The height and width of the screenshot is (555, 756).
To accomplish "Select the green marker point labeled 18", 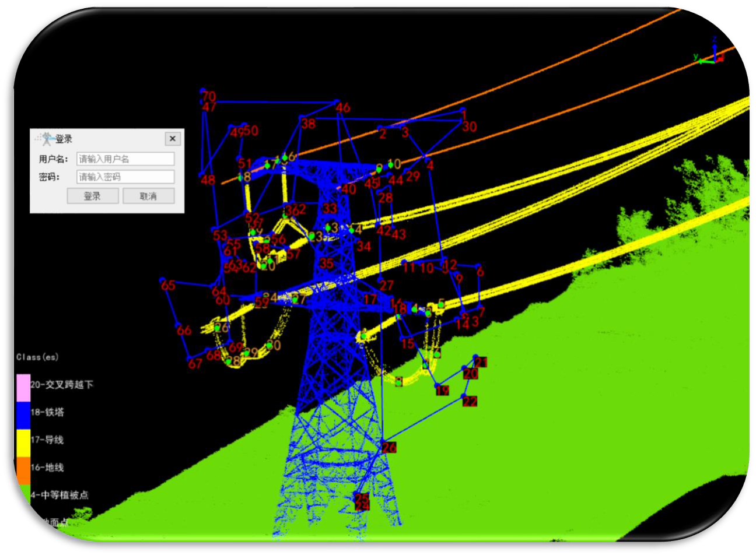I will (x=414, y=309).
